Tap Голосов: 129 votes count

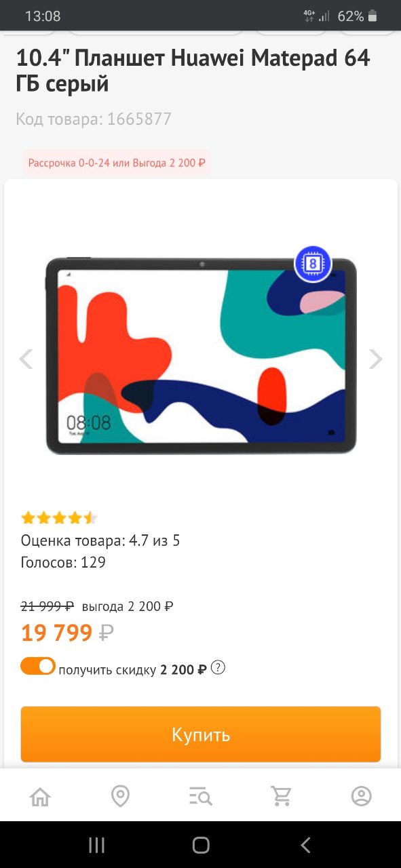(x=63, y=562)
